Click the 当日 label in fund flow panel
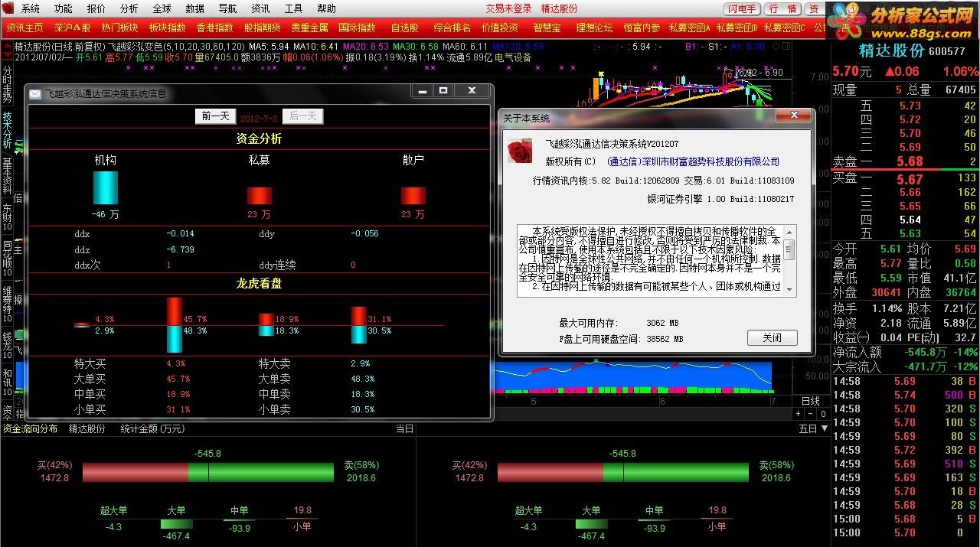The width and height of the screenshot is (980, 547). (404, 429)
